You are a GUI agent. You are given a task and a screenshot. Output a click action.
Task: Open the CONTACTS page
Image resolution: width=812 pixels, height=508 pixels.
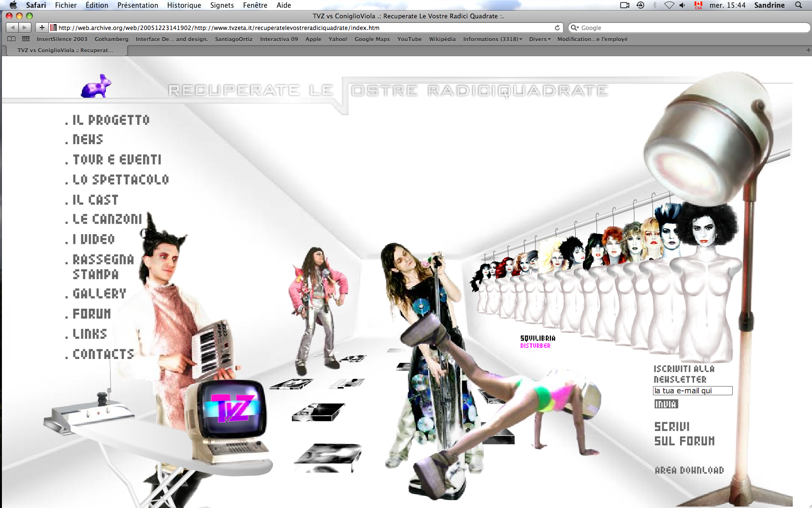103,354
